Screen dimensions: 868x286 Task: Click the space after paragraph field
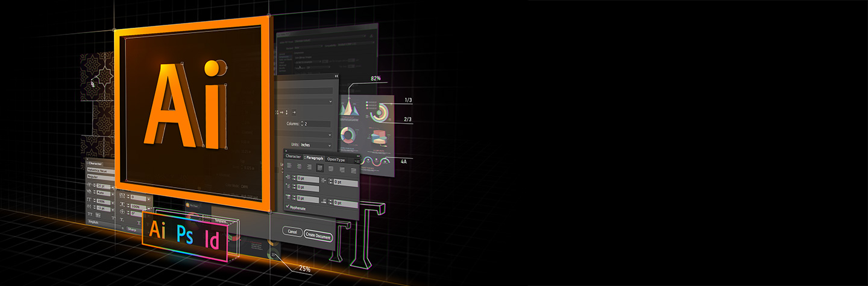pyautogui.click(x=346, y=204)
